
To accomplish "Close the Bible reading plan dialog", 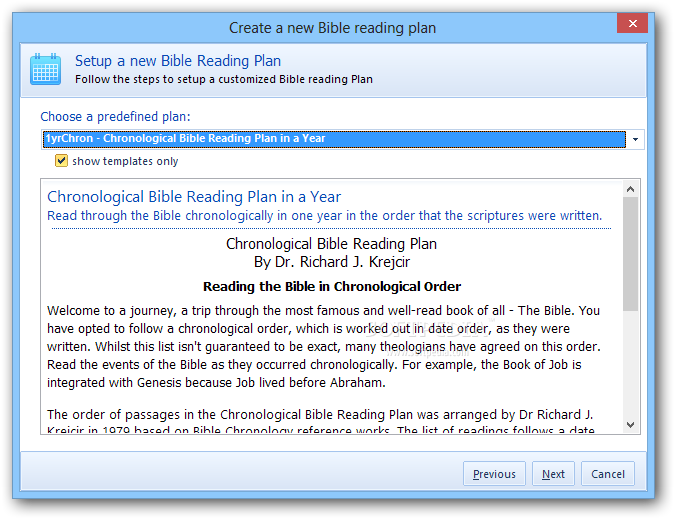I will click(632, 23).
